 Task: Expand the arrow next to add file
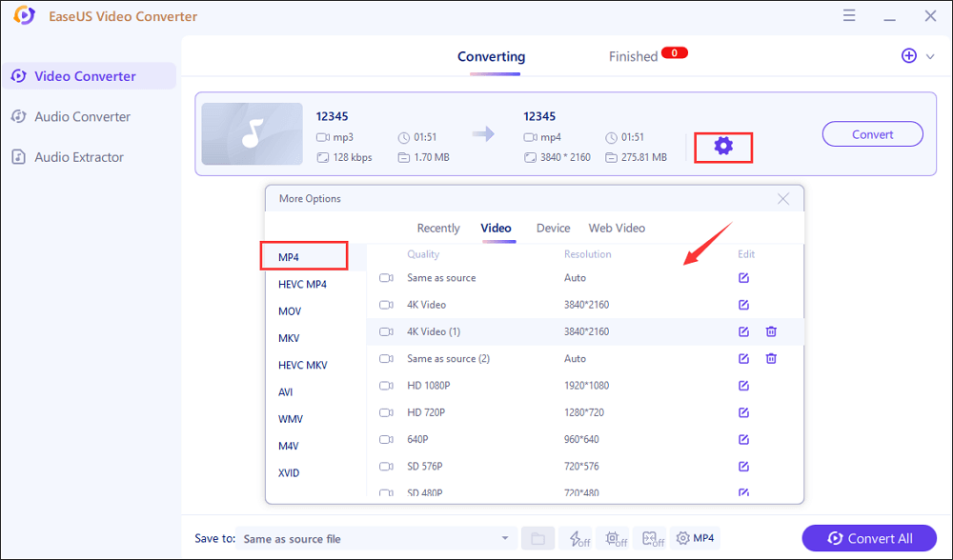point(930,56)
